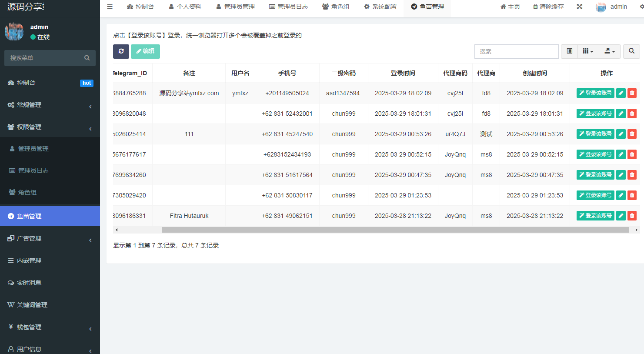The image size is (644, 354).
Task: Click the refresh button above the table
Action: [x=121, y=51]
